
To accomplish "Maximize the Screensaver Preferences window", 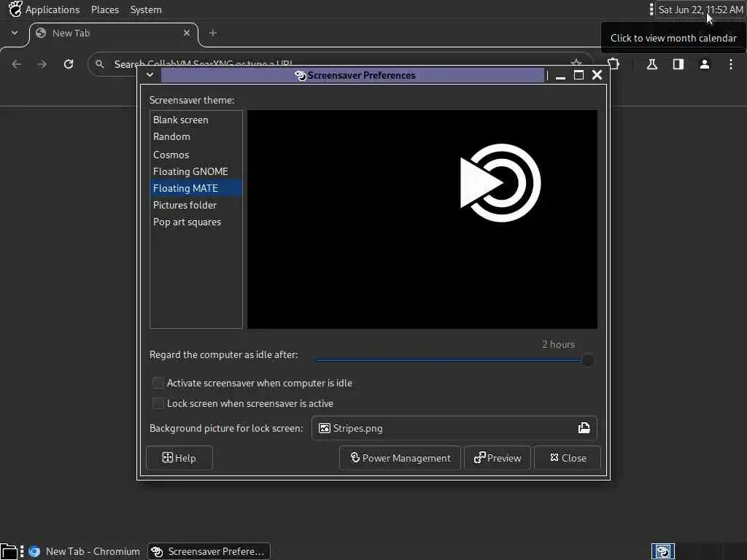I will (x=578, y=75).
